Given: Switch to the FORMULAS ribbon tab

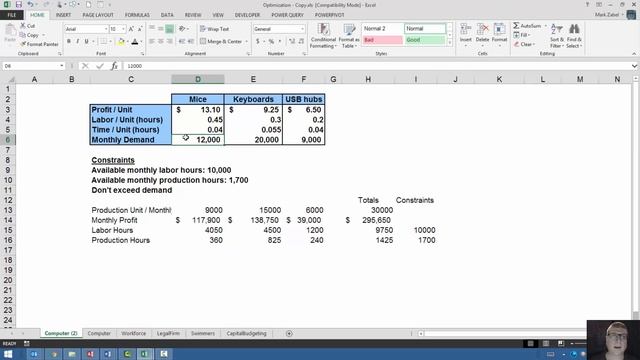Looking at the screenshot, I should pyautogui.click(x=137, y=15).
